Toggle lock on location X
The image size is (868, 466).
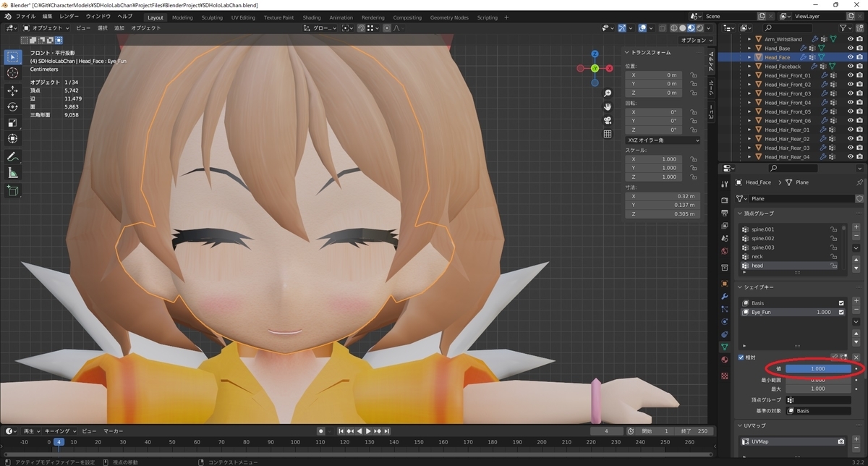694,75
